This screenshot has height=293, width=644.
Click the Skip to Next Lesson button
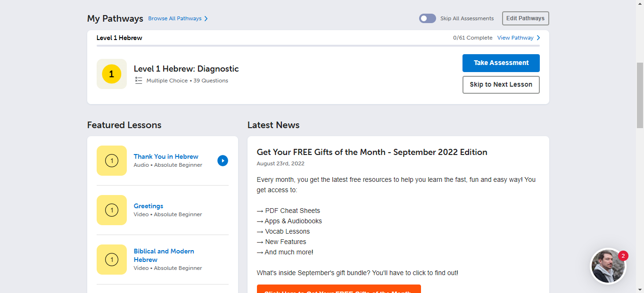pyautogui.click(x=501, y=85)
